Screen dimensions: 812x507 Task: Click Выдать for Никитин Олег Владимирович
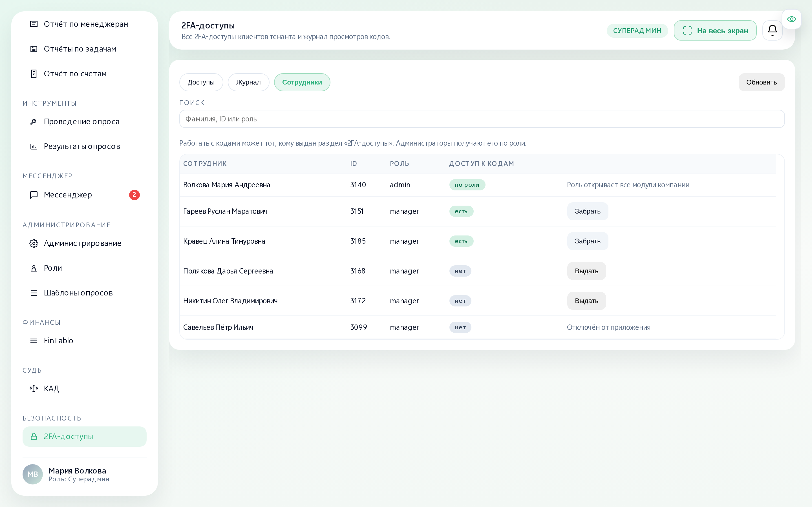pos(586,301)
